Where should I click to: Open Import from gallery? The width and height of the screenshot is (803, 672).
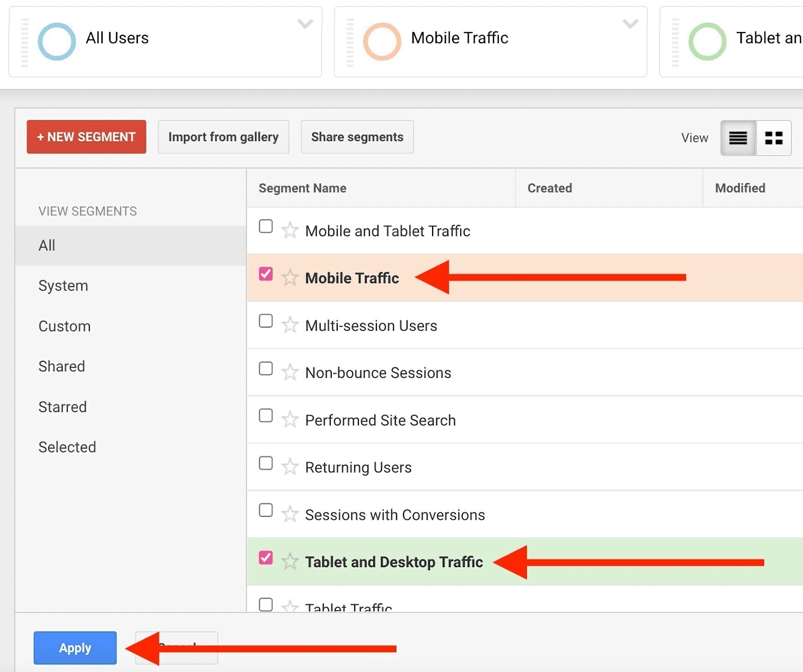pos(223,137)
